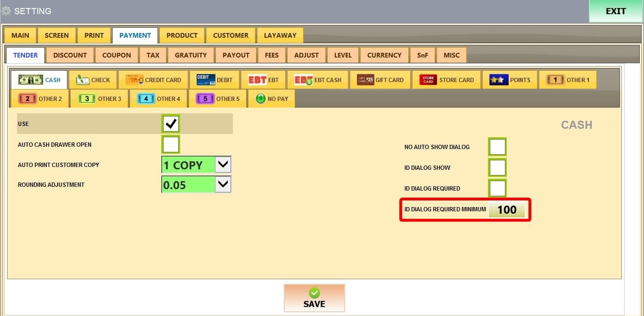The height and width of the screenshot is (316, 644).
Task: Tick the ID Dialog Show checkbox
Action: tap(497, 167)
